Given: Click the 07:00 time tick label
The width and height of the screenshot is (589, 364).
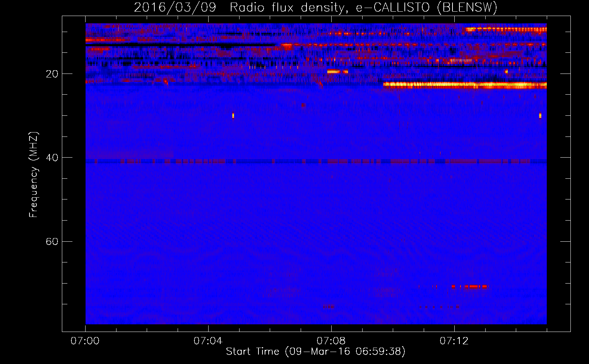Looking at the screenshot, I should pyautogui.click(x=85, y=341).
